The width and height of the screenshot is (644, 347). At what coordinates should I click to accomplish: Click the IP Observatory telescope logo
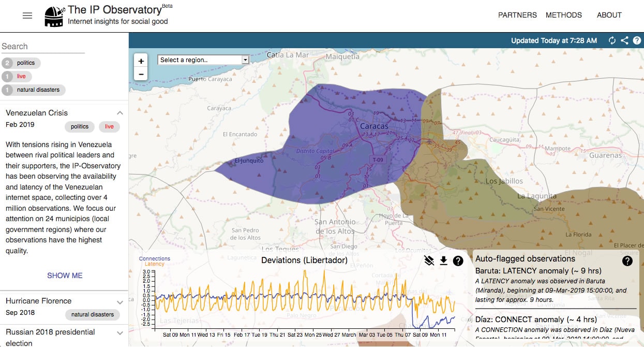coord(54,16)
